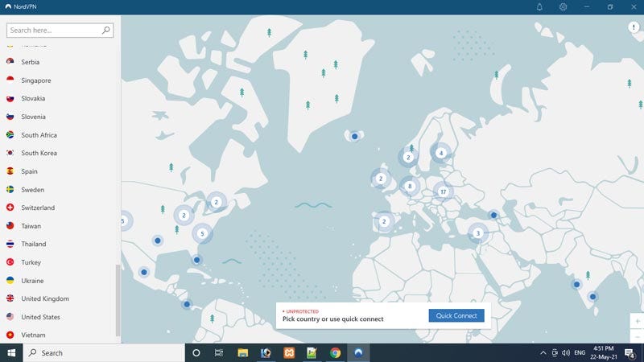Select the server cluster marked 8
Image resolution: width=644 pixels, height=362 pixels.
coord(410,187)
